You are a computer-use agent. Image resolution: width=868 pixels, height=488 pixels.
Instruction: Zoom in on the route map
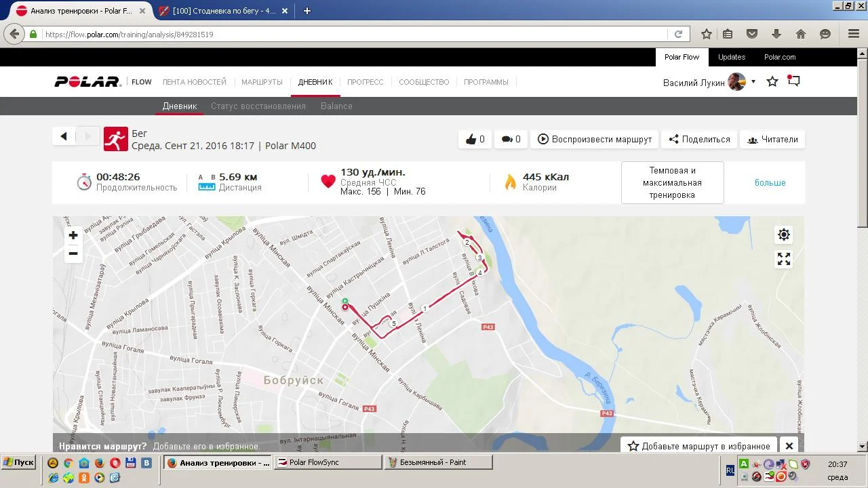[x=73, y=235]
